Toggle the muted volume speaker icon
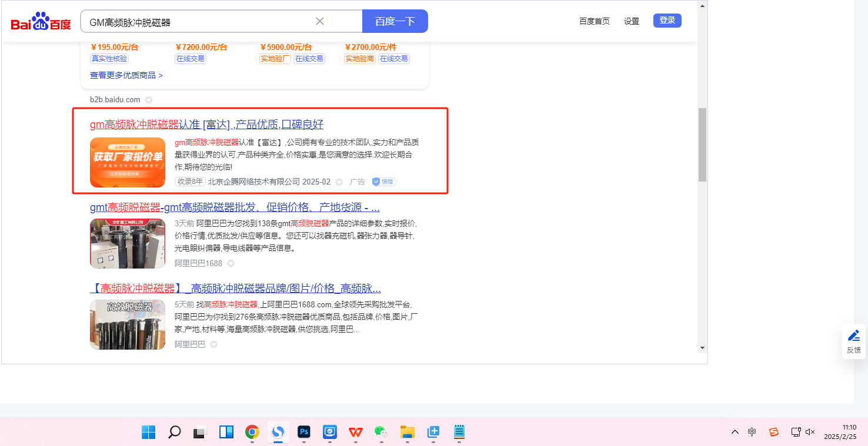The width and height of the screenshot is (868, 446). point(810,432)
